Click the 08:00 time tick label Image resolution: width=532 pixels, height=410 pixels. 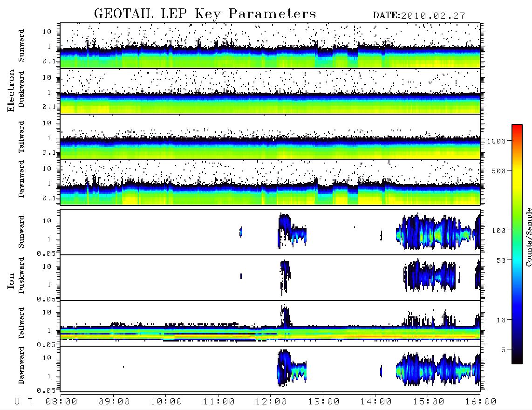pyautogui.click(x=61, y=402)
